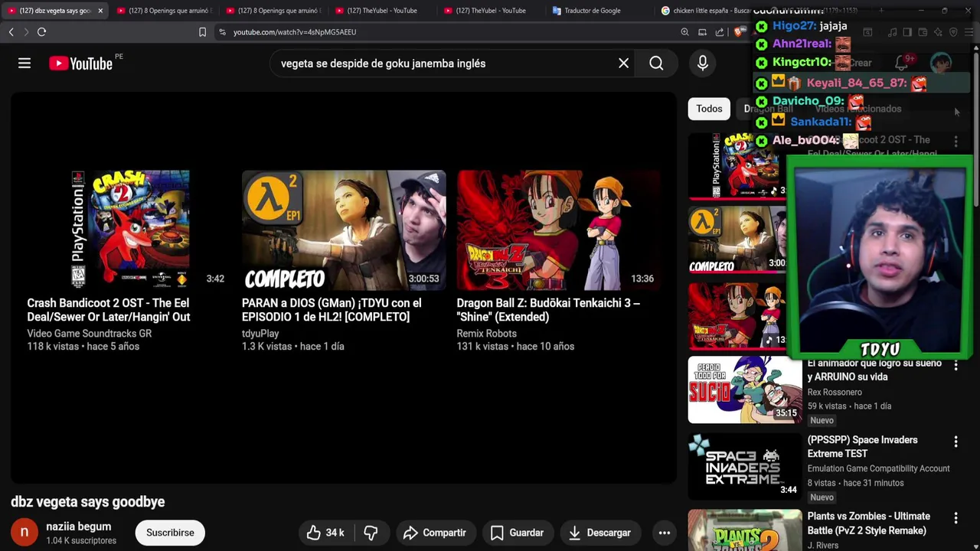Click the share page icon in address bar
The height and width of the screenshot is (551, 980).
pyautogui.click(x=720, y=32)
